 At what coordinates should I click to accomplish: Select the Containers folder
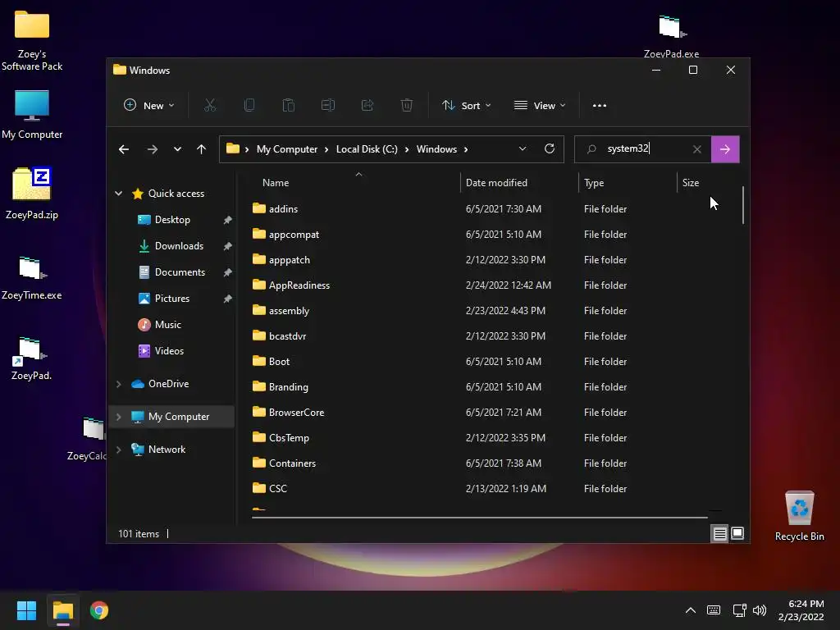tap(292, 463)
